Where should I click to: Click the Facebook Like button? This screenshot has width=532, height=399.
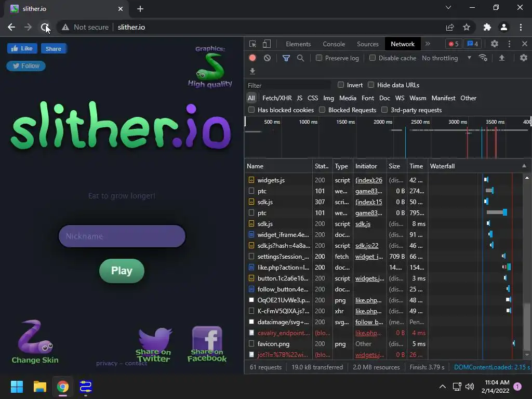pos(22,48)
